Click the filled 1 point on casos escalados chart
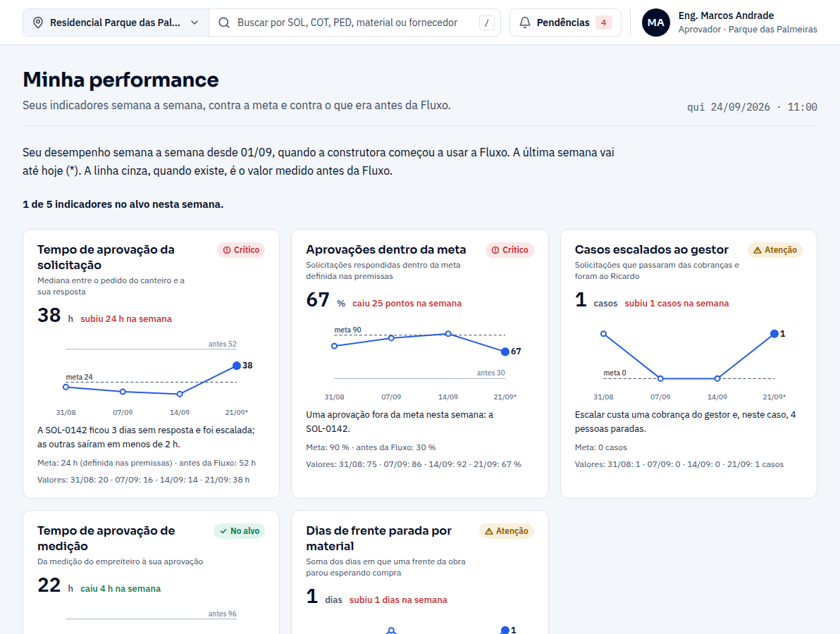The width and height of the screenshot is (840, 634). point(774,334)
